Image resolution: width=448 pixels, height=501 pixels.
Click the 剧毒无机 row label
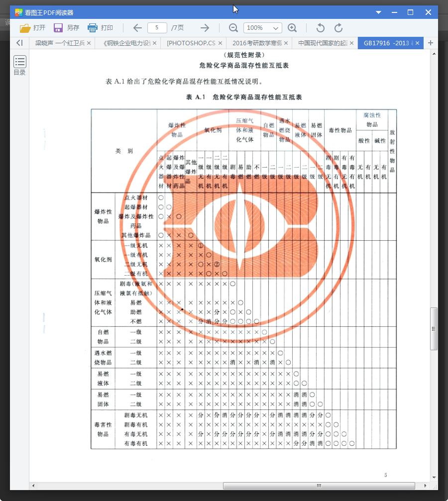point(136,415)
